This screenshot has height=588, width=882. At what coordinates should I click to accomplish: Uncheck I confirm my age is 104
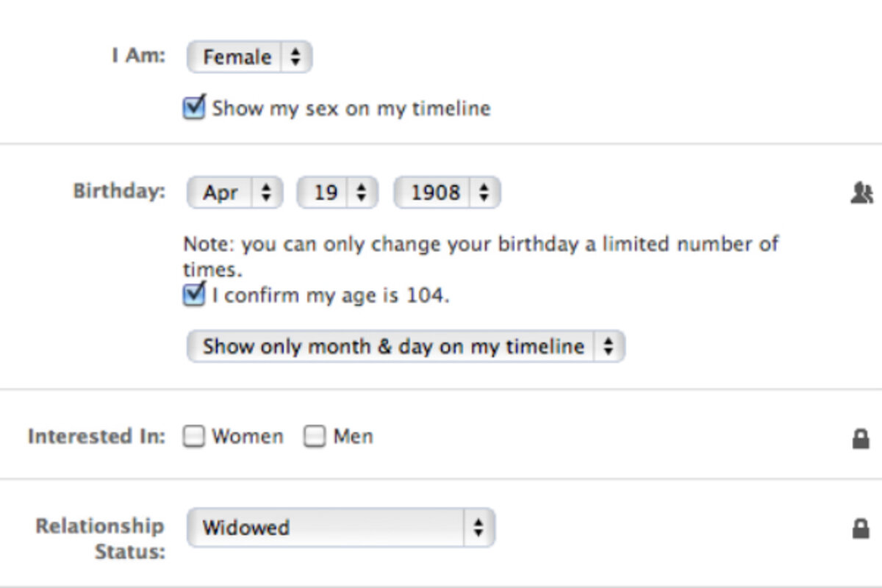click(194, 295)
